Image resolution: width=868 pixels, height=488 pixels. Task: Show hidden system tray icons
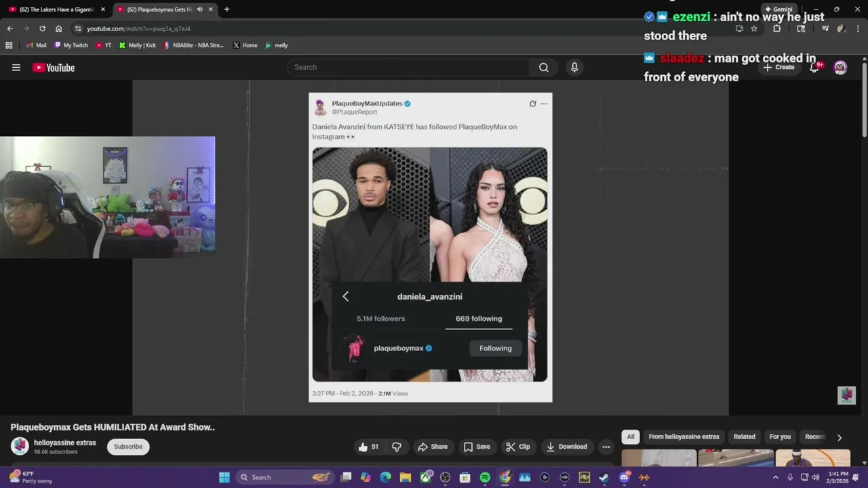(775, 477)
